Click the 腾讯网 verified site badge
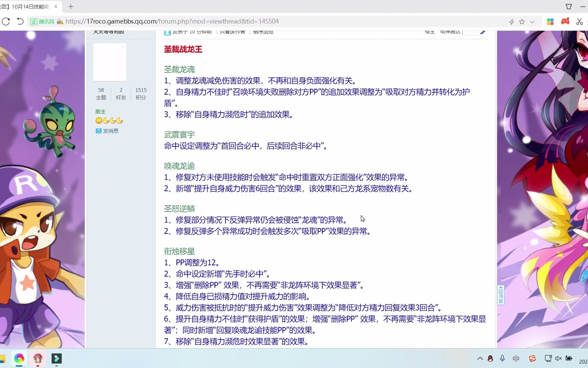This screenshot has height=368, width=588. (42, 22)
